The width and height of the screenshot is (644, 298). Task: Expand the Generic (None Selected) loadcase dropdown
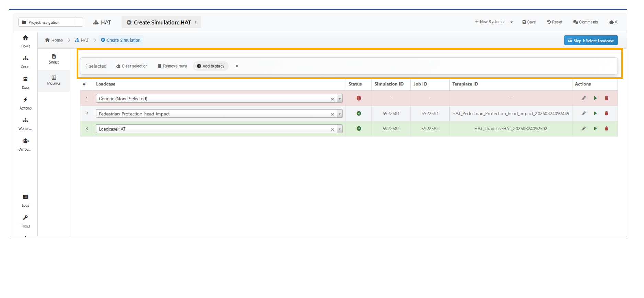pyautogui.click(x=339, y=99)
